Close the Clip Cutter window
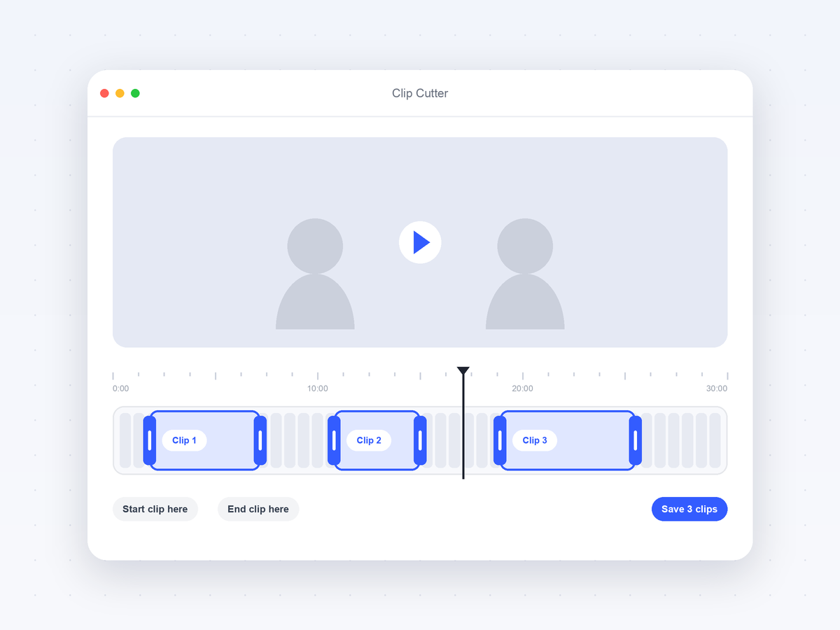This screenshot has width=840, height=630. pos(104,93)
